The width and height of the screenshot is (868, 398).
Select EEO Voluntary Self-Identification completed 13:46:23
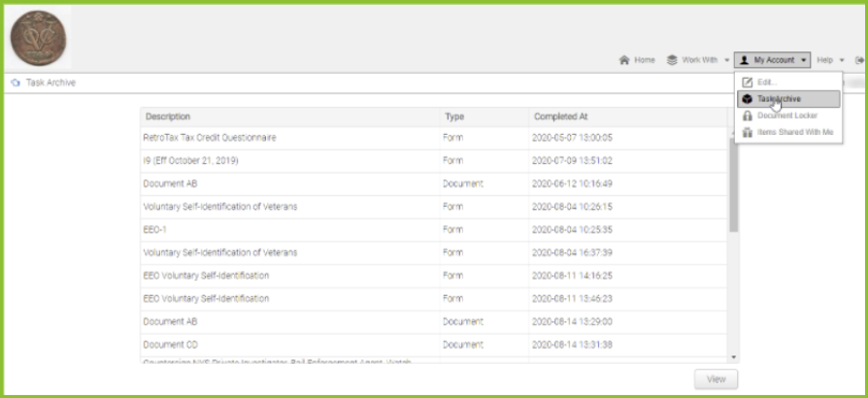point(435,299)
